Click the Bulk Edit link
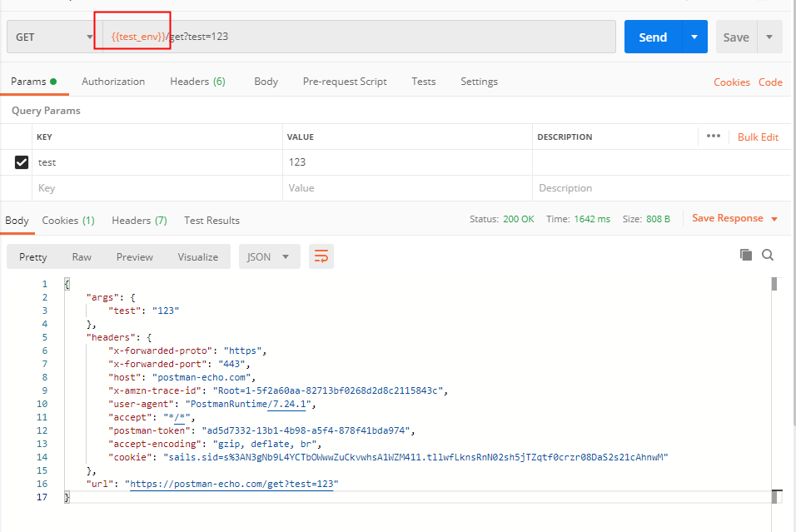The image size is (796, 532). point(758,137)
